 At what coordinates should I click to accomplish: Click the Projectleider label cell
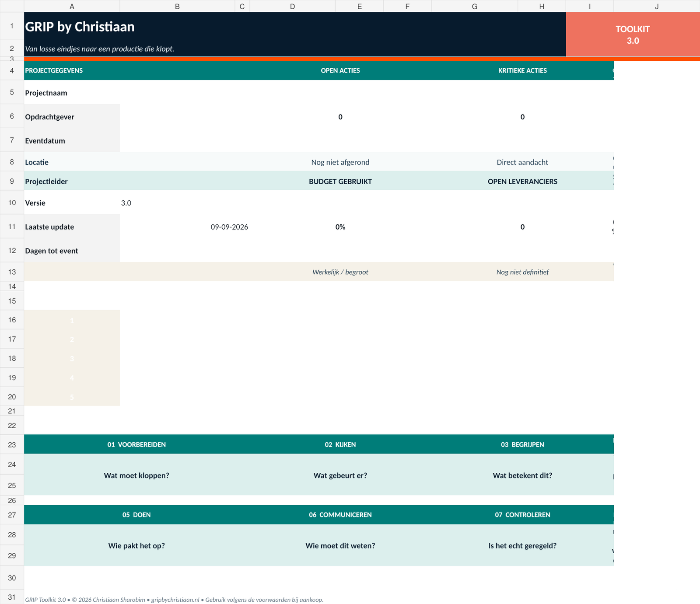click(72, 181)
